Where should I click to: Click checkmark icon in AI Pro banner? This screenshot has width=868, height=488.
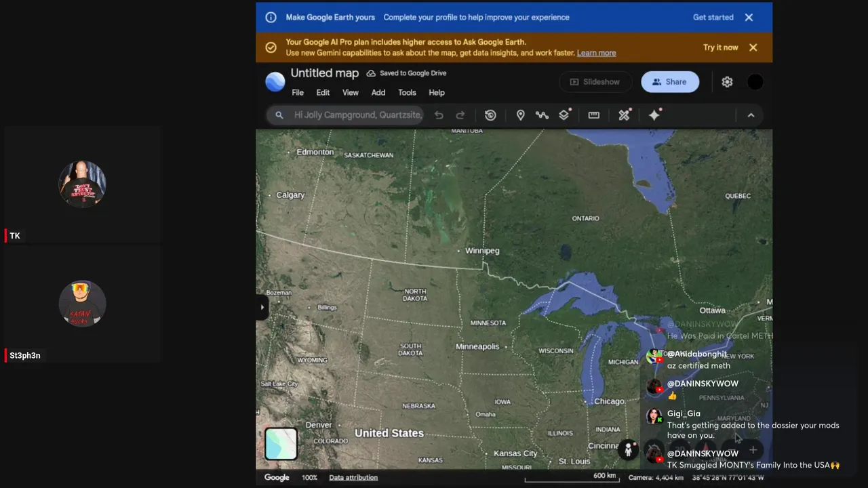271,47
